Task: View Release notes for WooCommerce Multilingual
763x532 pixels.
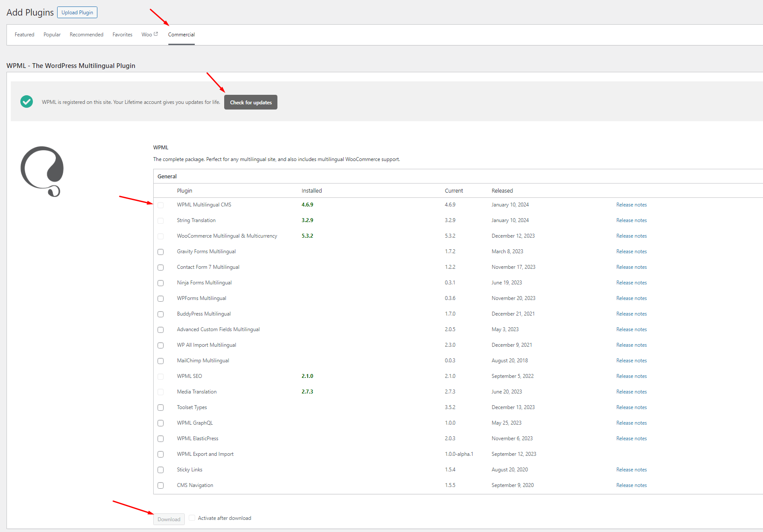Action: tap(631, 236)
